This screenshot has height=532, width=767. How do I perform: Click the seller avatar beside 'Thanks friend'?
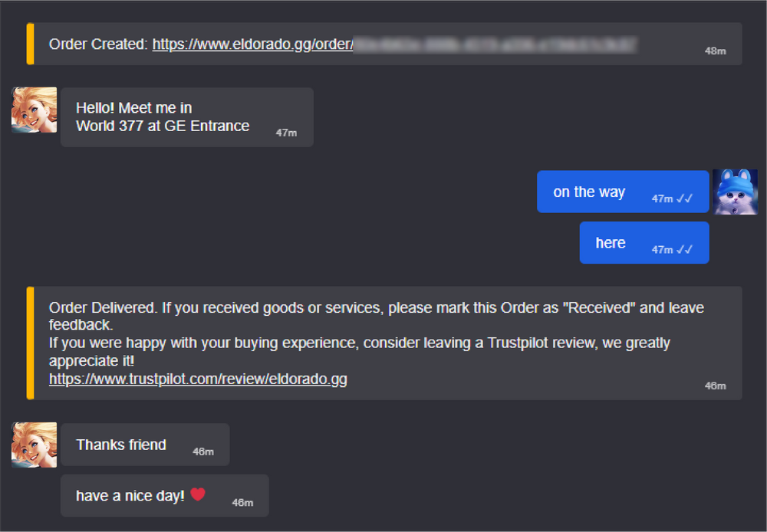tap(34, 445)
